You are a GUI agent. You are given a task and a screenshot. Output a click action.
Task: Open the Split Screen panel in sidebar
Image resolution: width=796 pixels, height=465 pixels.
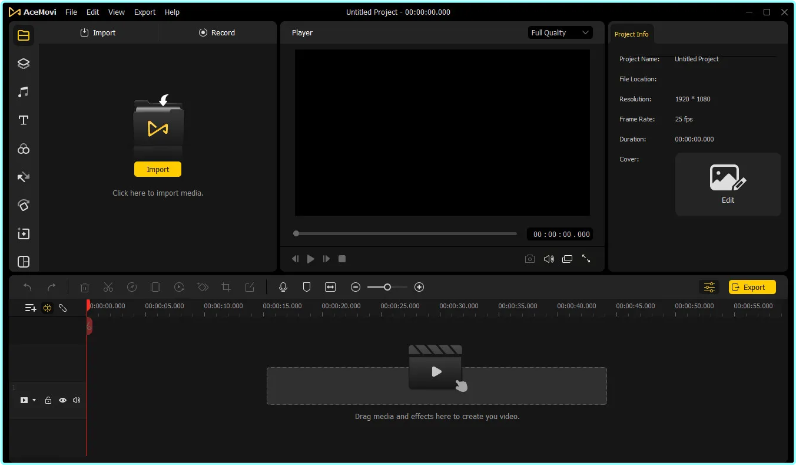tap(23, 261)
